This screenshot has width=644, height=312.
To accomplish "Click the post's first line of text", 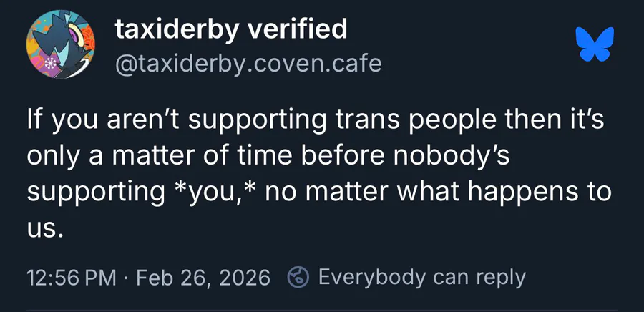I will click(316, 120).
